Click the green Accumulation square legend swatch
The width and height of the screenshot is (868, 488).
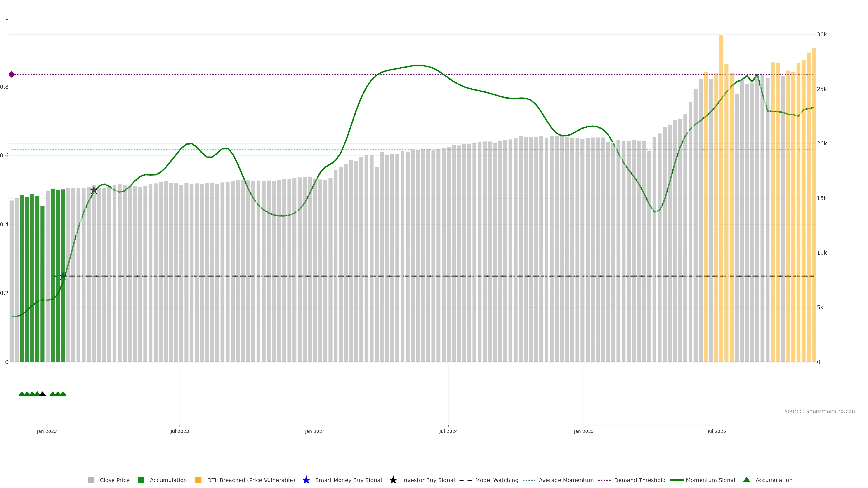click(141, 480)
